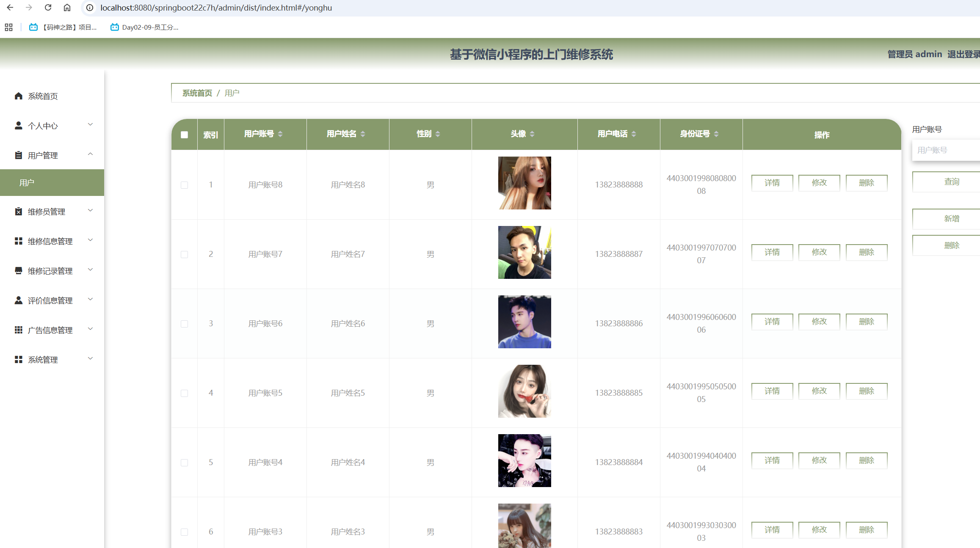Image resolution: width=980 pixels, height=548 pixels.
Task: Click 详情 button for 用户账号7
Action: pos(772,253)
